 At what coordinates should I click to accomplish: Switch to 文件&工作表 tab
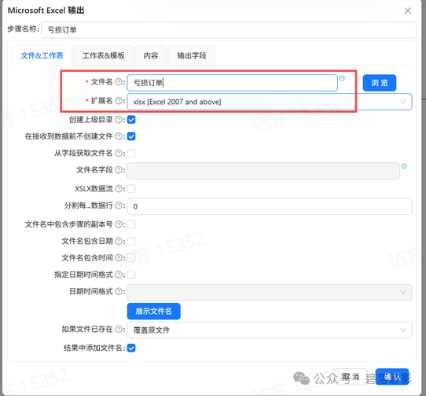pyautogui.click(x=42, y=55)
